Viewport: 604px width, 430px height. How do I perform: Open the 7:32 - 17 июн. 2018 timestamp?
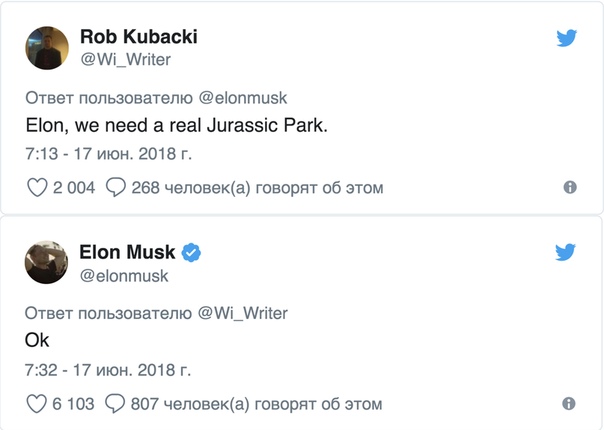pyautogui.click(x=108, y=370)
